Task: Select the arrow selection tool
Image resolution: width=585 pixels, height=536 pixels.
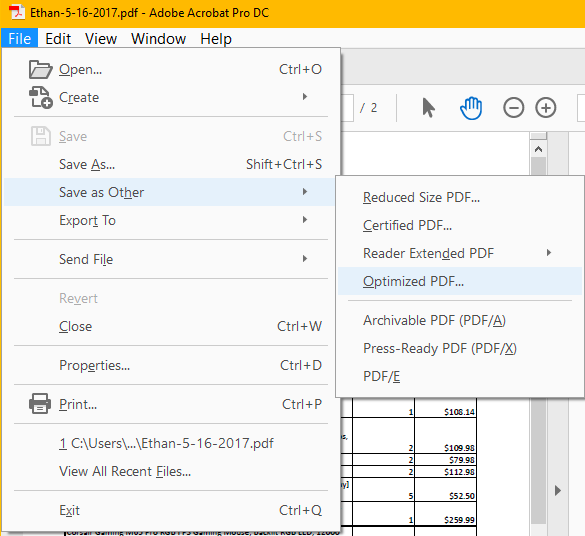Action: pos(428,108)
